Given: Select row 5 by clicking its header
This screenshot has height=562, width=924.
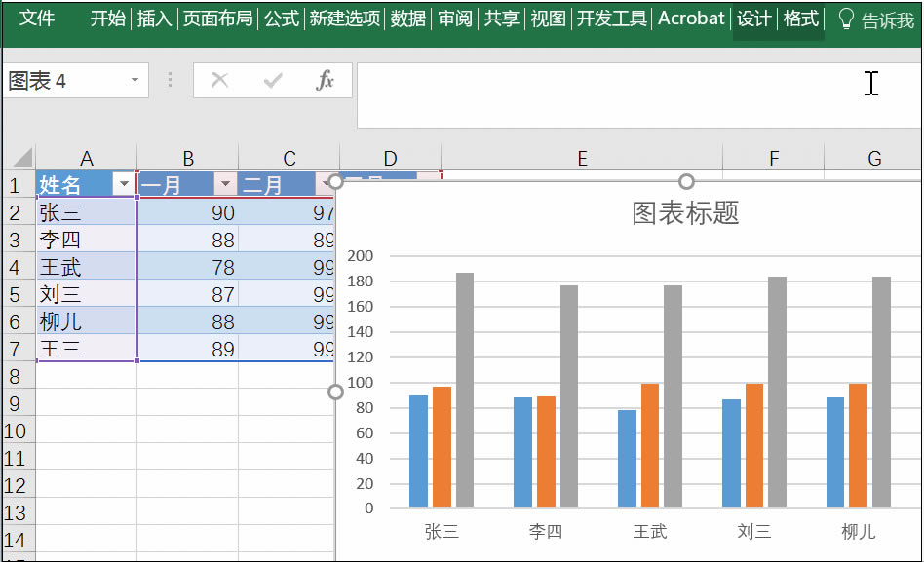Looking at the screenshot, I should click(x=14, y=294).
